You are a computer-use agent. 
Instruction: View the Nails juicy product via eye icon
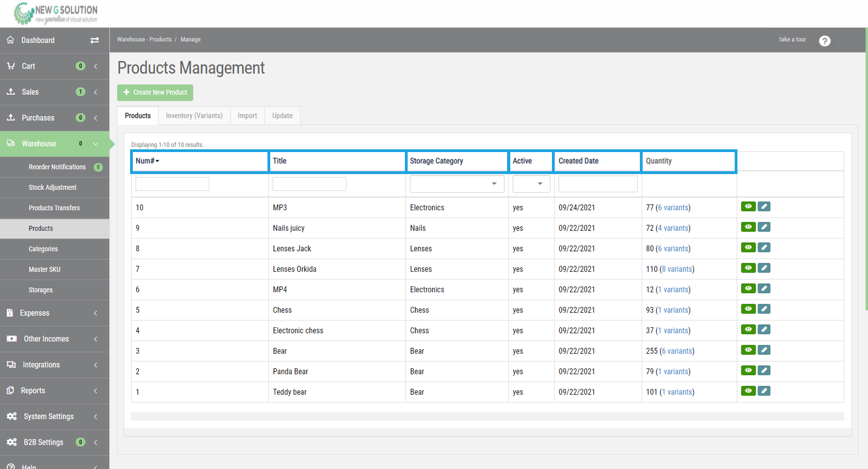[748, 227]
